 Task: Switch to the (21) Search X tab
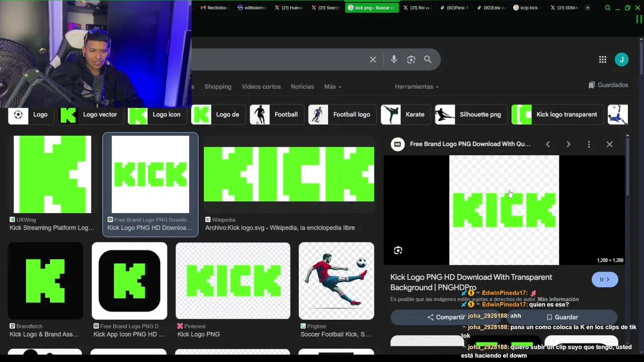pos(326,8)
